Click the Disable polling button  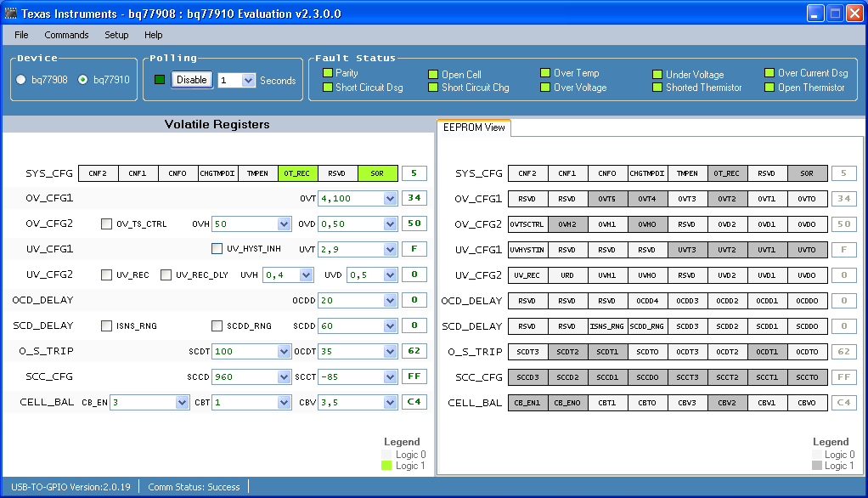click(192, 80)
